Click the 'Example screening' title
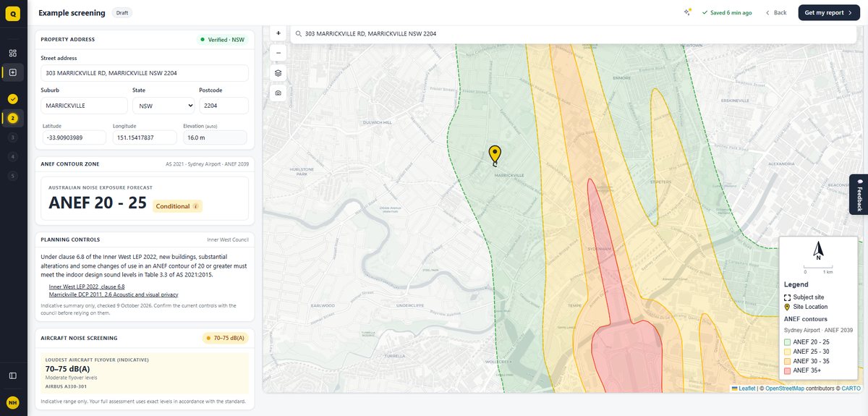Image resolution: width=868 pixels, height=416 pixels. pyautogui.click(x=72, y=13)
